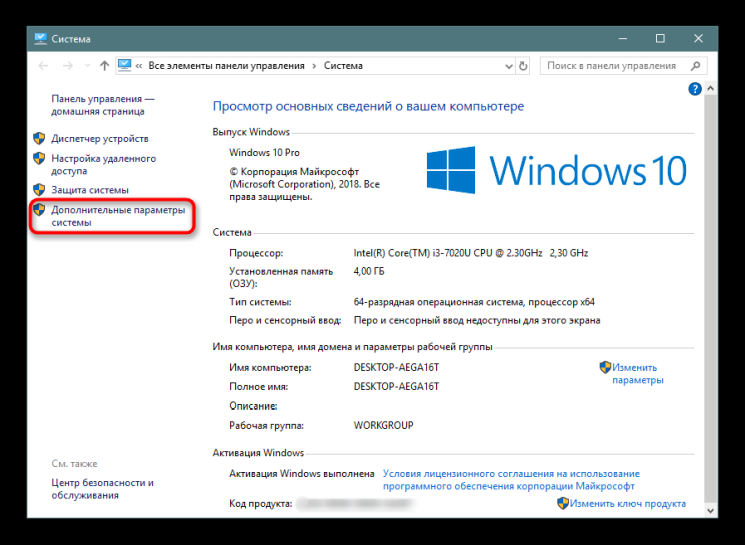This screenshot has width=745, height=545.
Task: Click the Windows 10 logo
Action: [556, 170]
